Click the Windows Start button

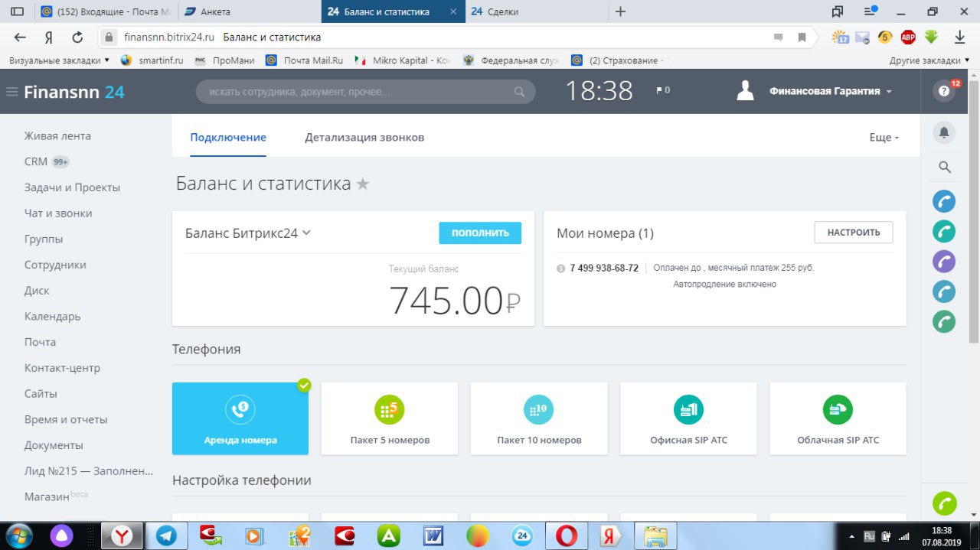18,535
